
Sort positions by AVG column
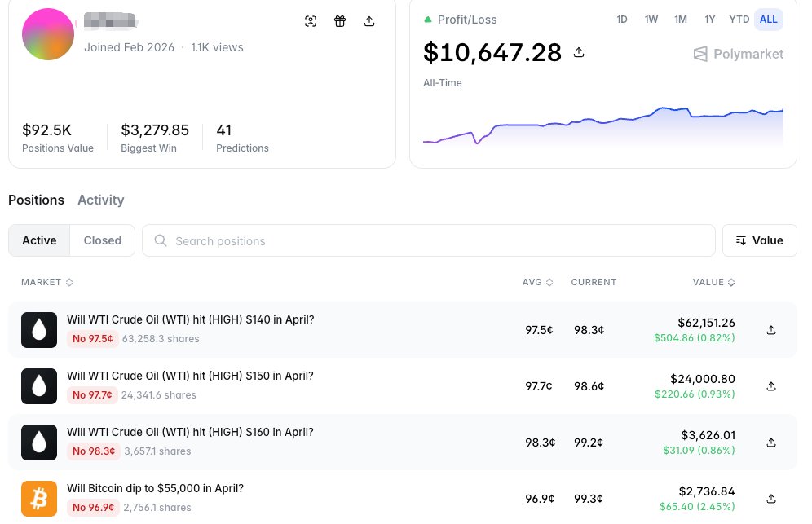click(x=537, y=282)
